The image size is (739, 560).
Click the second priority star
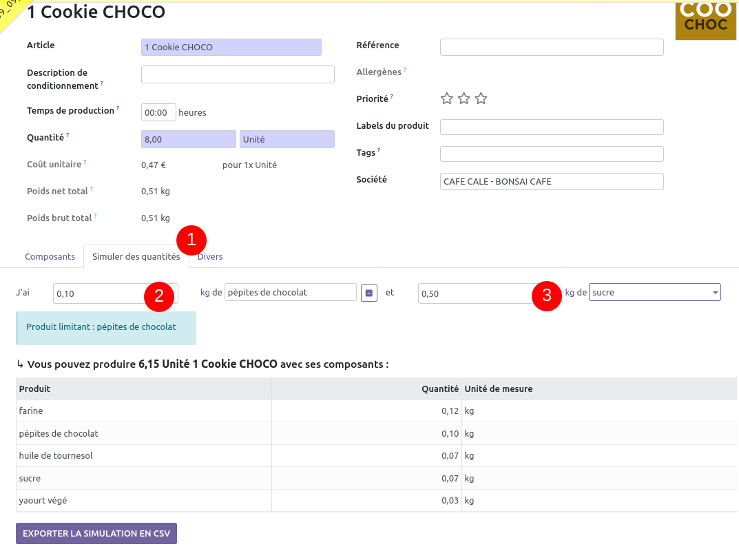pyautogui.click(x=464, y=98)
